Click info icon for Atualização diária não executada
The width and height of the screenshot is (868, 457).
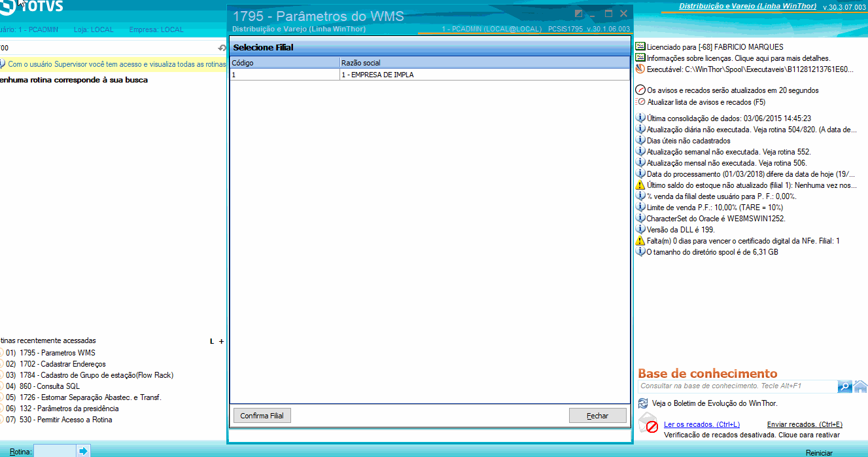[640, 130]
